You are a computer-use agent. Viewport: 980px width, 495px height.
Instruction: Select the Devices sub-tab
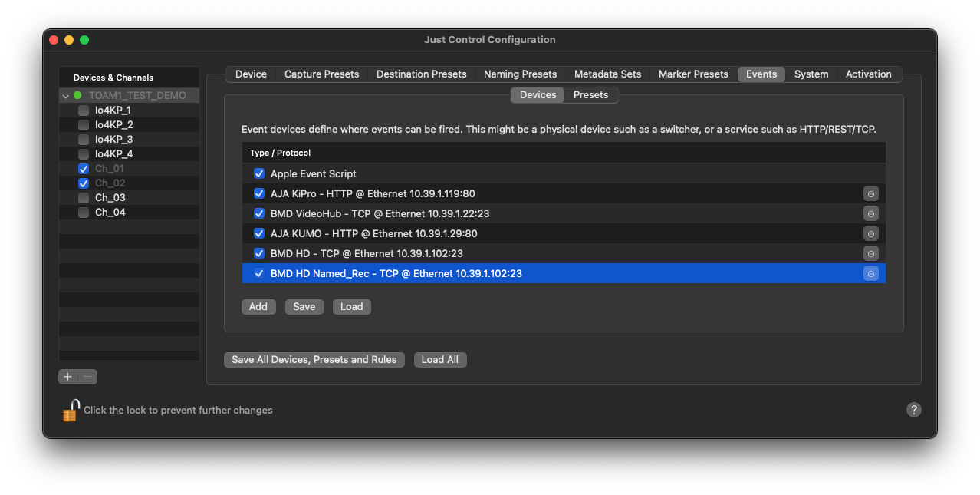538,95
